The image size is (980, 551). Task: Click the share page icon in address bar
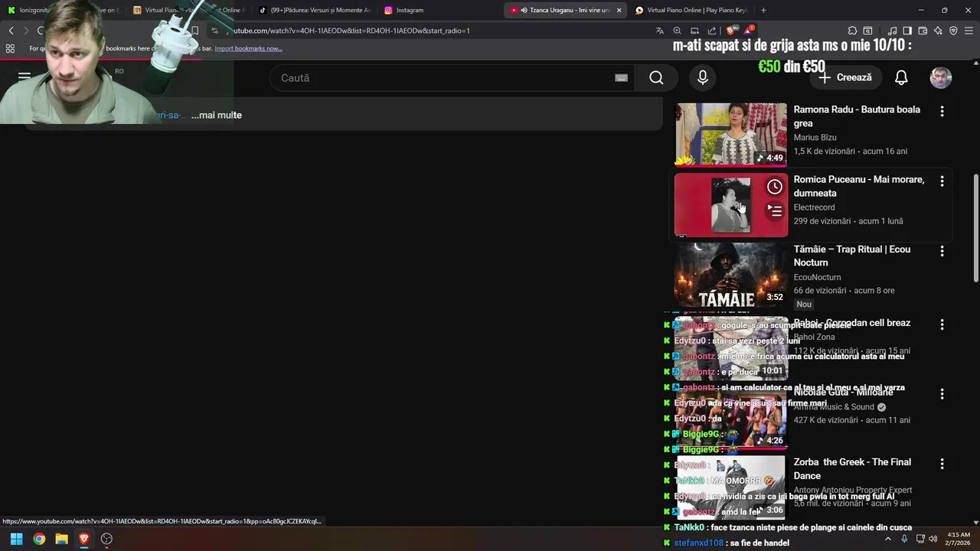(712, 31)
